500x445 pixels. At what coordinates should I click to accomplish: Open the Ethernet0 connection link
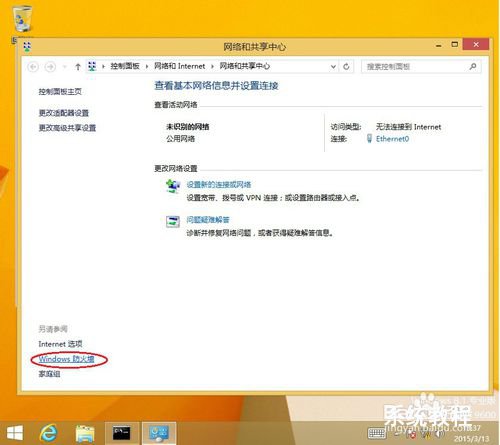coord(392,139)
